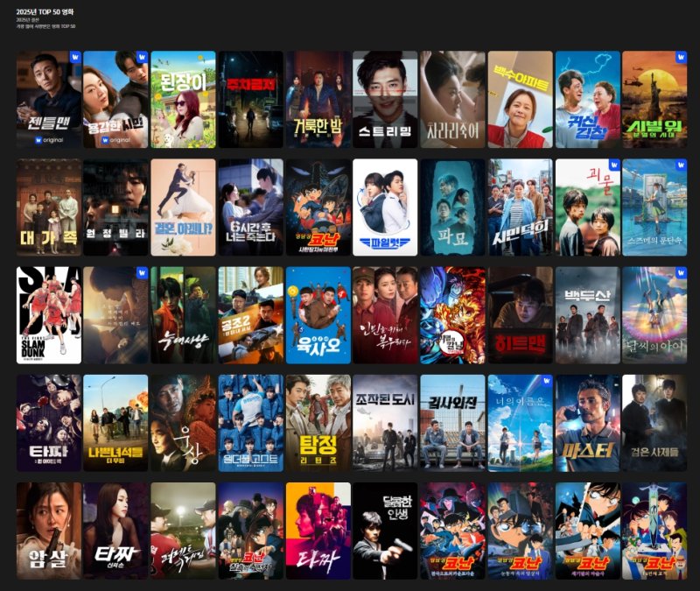
Task: Open the 검사외전 movie poster
Action: point(452,423)
